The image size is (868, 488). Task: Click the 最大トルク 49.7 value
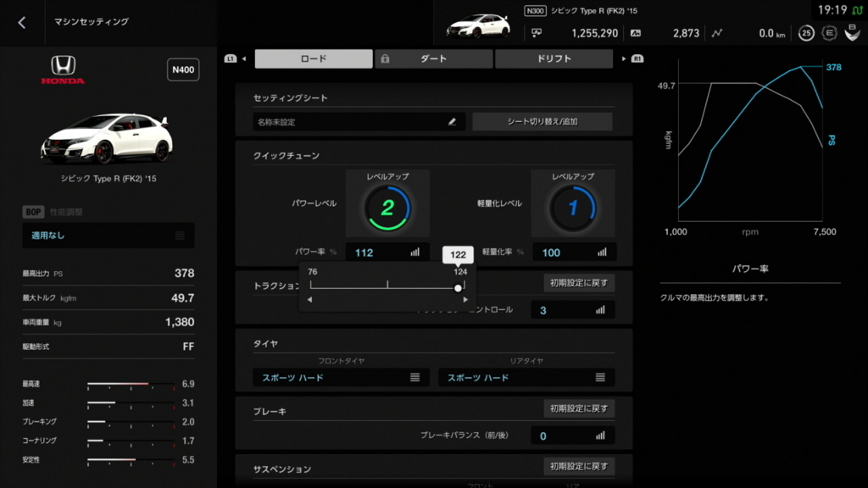(x=183, y=298)
